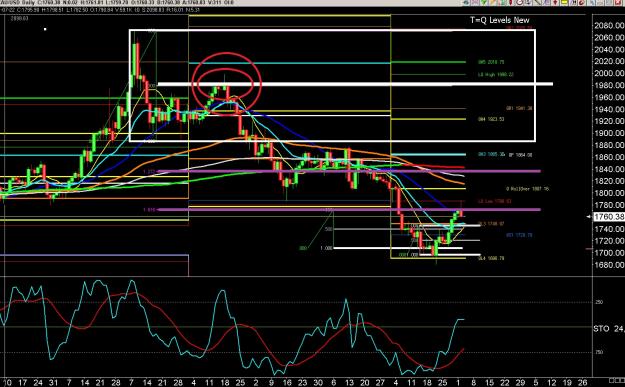
Task: Click date axis label 23
Action: point(303,383)
